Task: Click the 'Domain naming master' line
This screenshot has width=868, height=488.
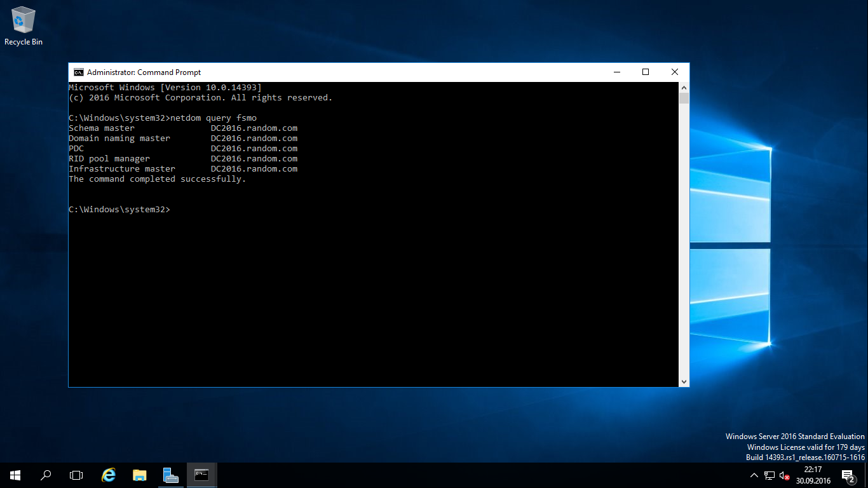Action: point(183,139)
